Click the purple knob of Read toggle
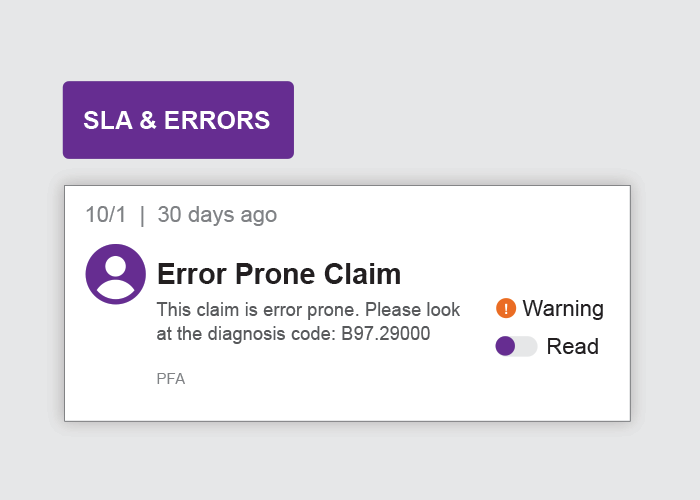The image size is (700, 500). point(505,346)
